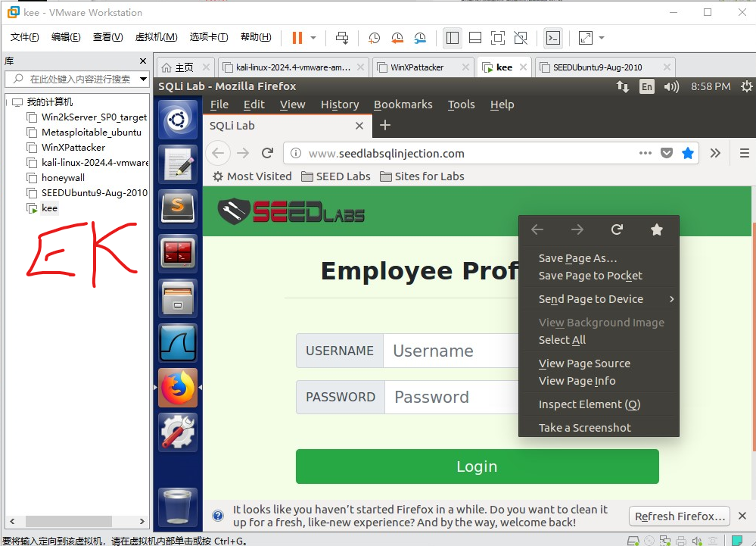756x546 pixels.
Task: Open the 选项卡(T) menu
Action: tap(209, 37)
